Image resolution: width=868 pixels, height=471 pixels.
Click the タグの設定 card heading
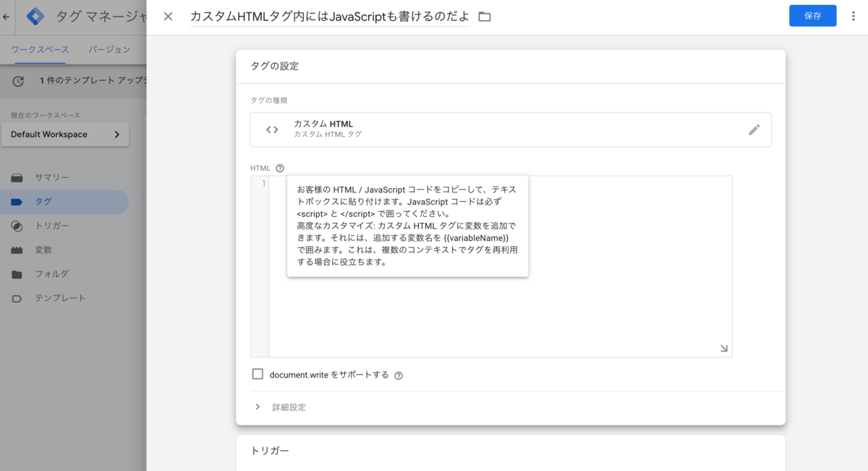click(x=275, y=66)
